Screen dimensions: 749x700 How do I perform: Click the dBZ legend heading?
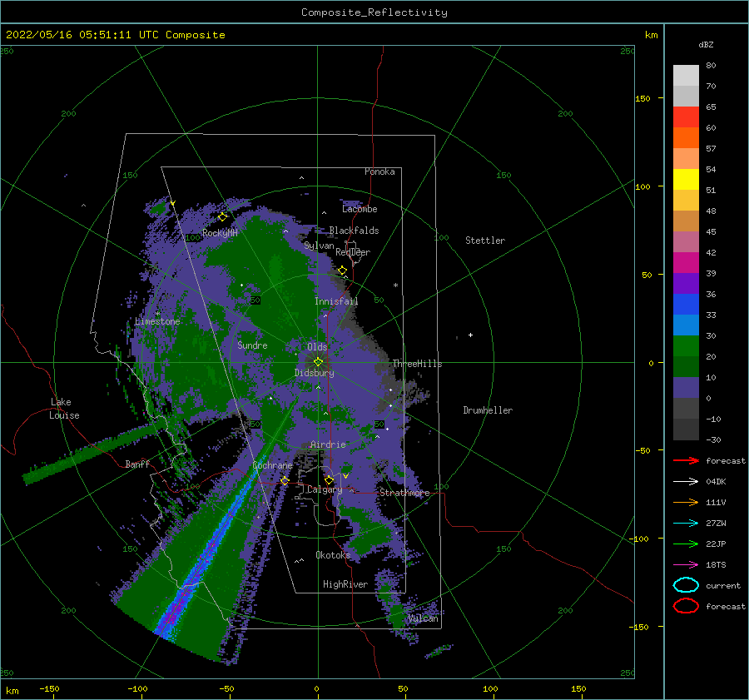pos(706,44)
